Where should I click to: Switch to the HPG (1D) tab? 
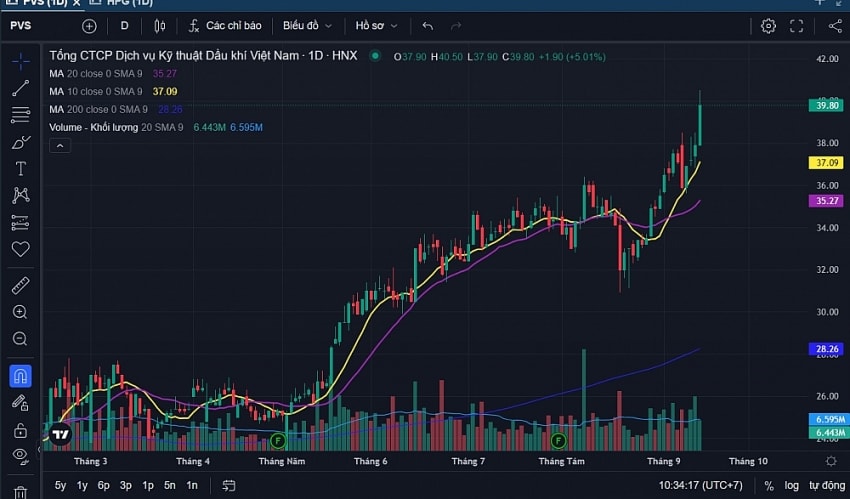122,3
